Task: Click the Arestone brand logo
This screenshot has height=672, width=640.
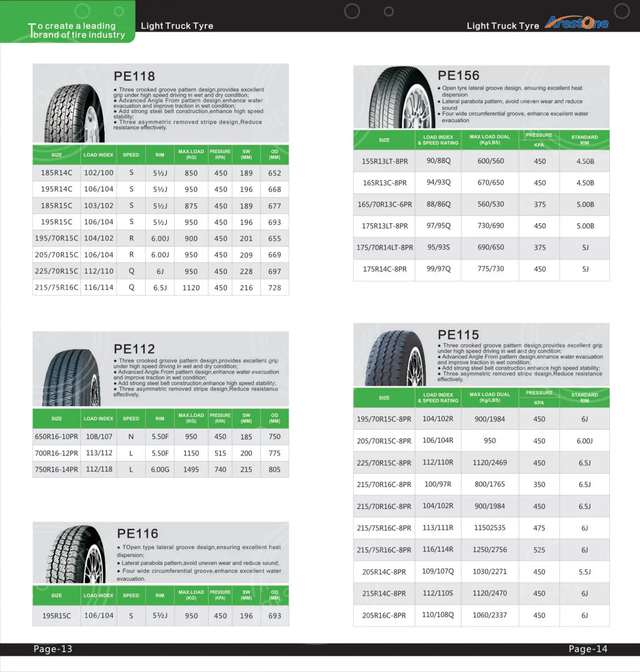Action: pyautogui.click(x=576, y=22)
